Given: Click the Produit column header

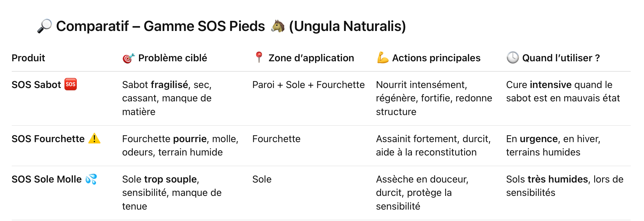Looking at the screenshot, I should [x=28, y=58].
